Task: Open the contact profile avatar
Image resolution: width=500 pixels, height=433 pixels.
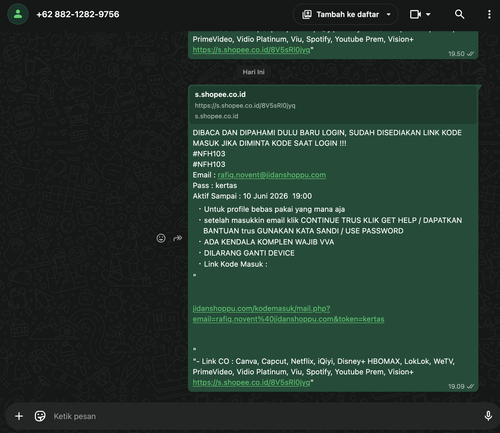Action: (x=18, y=14)
